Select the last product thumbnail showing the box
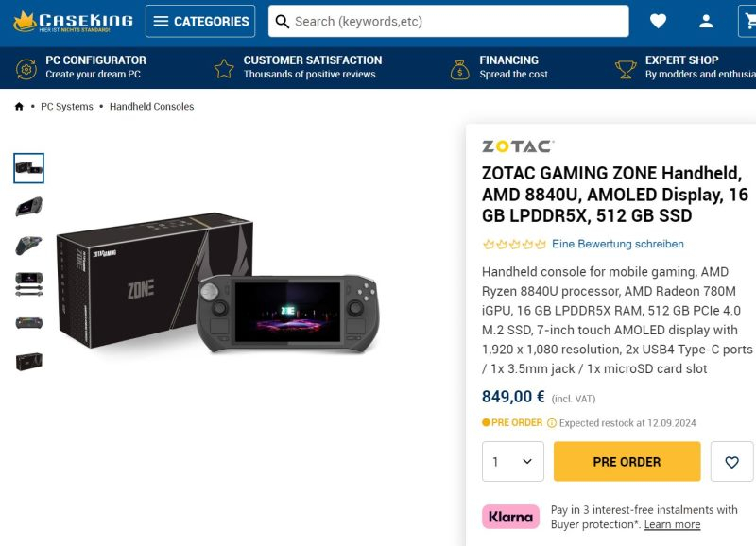This screenshot has height=546, width=756. (x=28, y=362)
